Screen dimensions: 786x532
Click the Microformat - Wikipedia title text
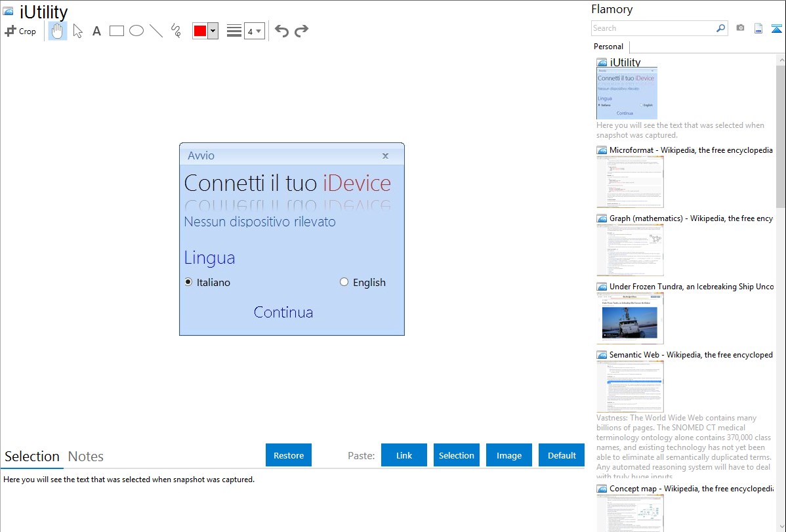click(691, 150)
